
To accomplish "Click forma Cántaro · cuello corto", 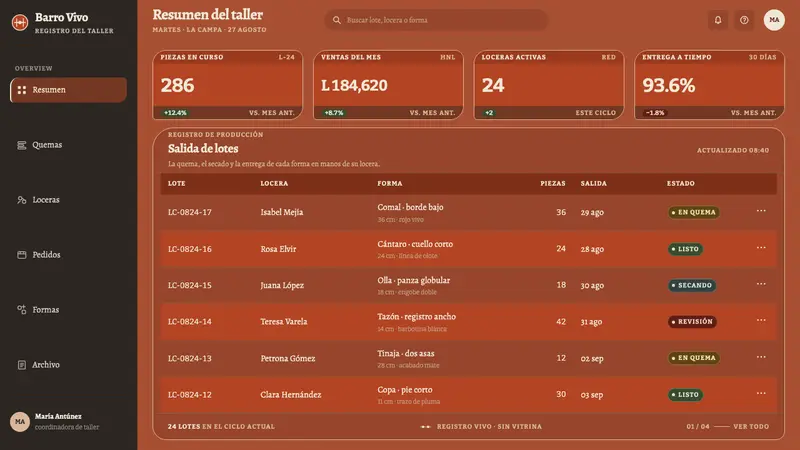I will (415, 244).
